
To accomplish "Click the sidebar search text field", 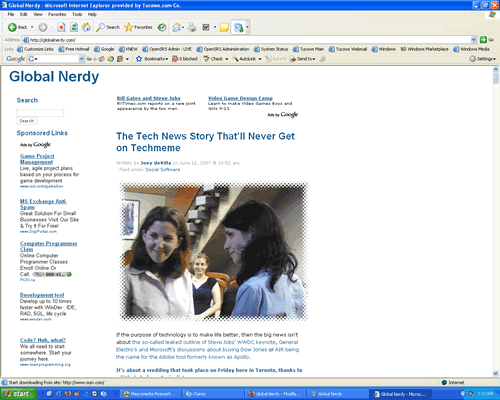I will 40,113.
